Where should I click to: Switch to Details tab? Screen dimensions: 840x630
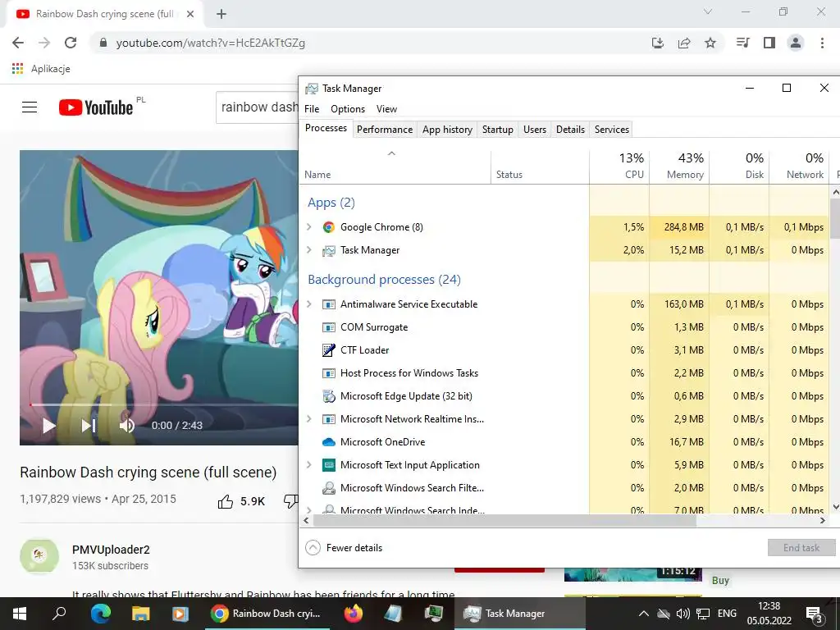pyautogui.click(x=571, y=130)
